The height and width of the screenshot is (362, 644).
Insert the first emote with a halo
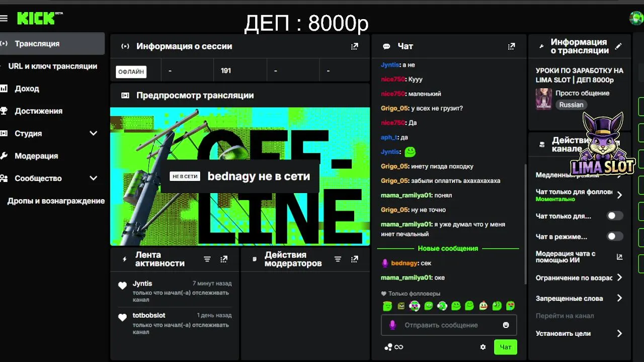(x=387, y=306)
